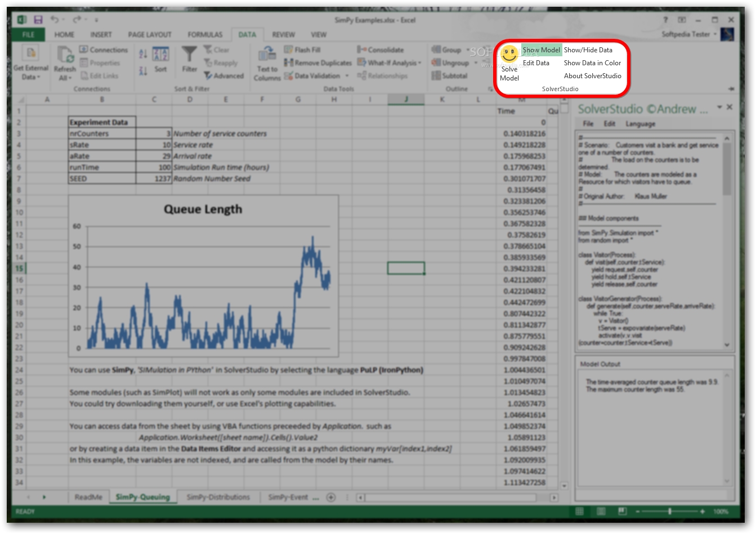
Task: Click the Solve Model smiley icon
Action: (509, 55)
